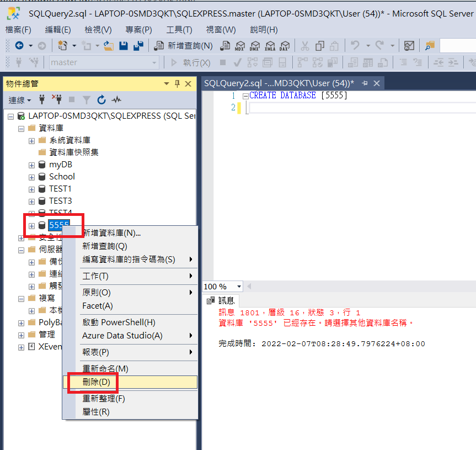
Task: Expand the TEST3 database node
Action: coord(31,202)
